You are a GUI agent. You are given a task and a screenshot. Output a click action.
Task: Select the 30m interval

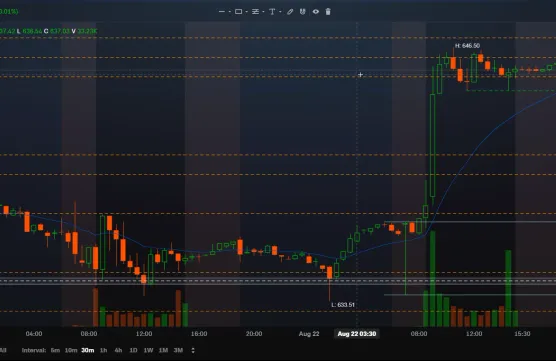coord(88,350)
